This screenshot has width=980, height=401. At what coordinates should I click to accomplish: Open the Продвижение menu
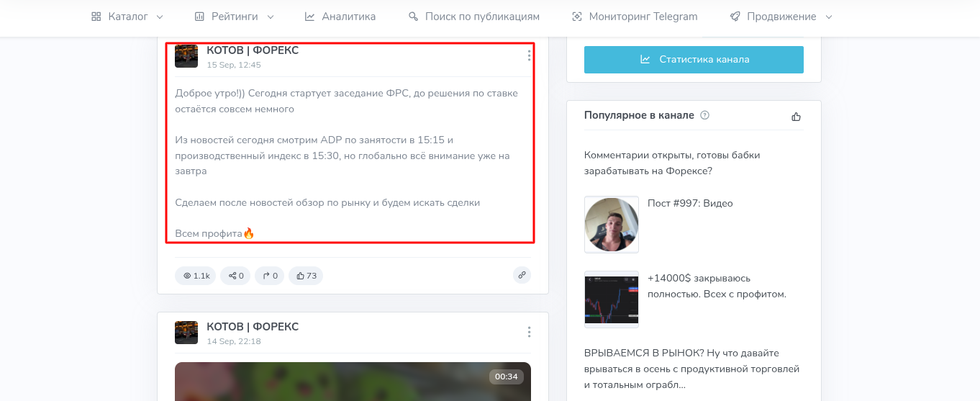pos(781,17)
